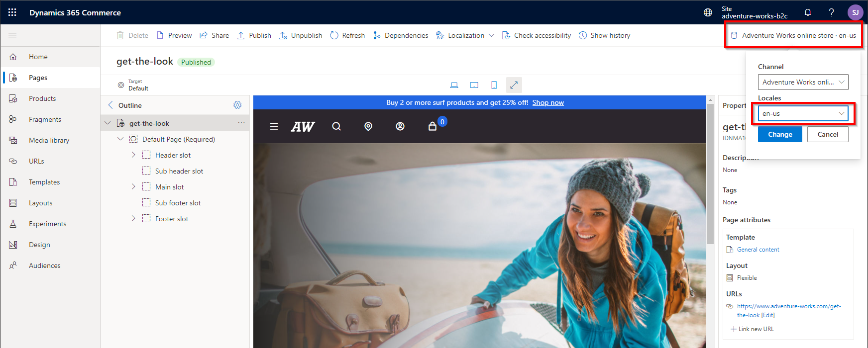Select the mobile viewport icon
This screenshot has height=348, width=868.
tap(494, 85)
